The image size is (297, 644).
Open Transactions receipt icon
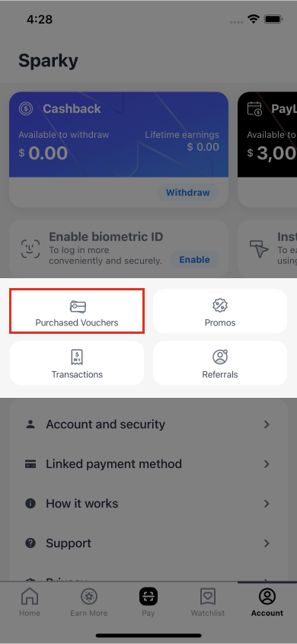[77, 357]
